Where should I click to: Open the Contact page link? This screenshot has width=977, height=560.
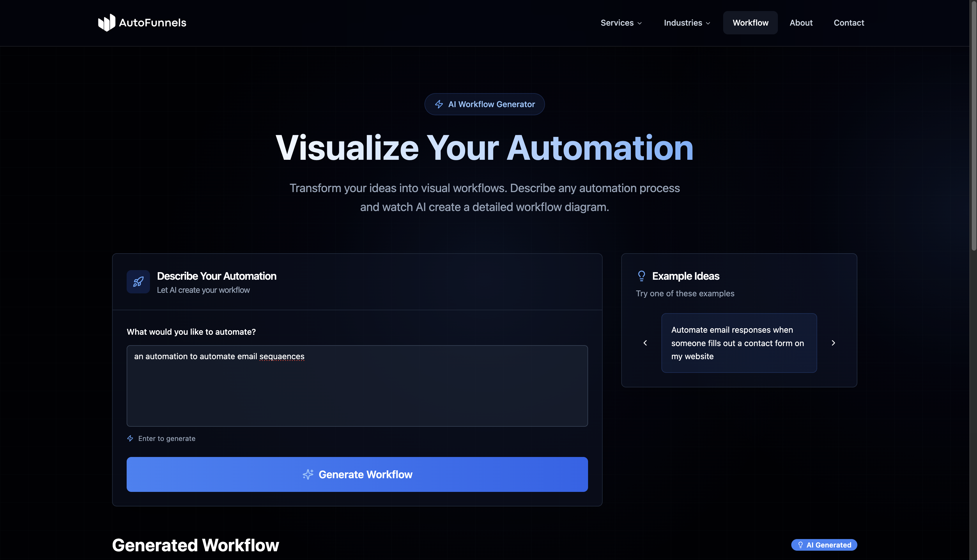point(849,23)
